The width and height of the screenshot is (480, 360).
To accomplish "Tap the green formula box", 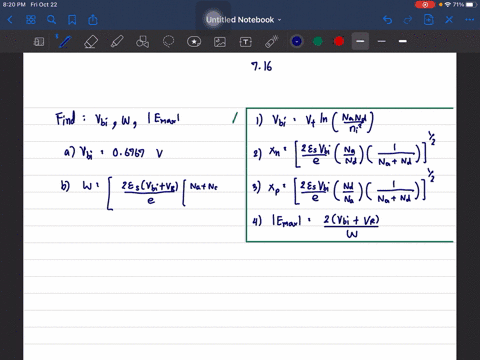I will click(350, 175).
